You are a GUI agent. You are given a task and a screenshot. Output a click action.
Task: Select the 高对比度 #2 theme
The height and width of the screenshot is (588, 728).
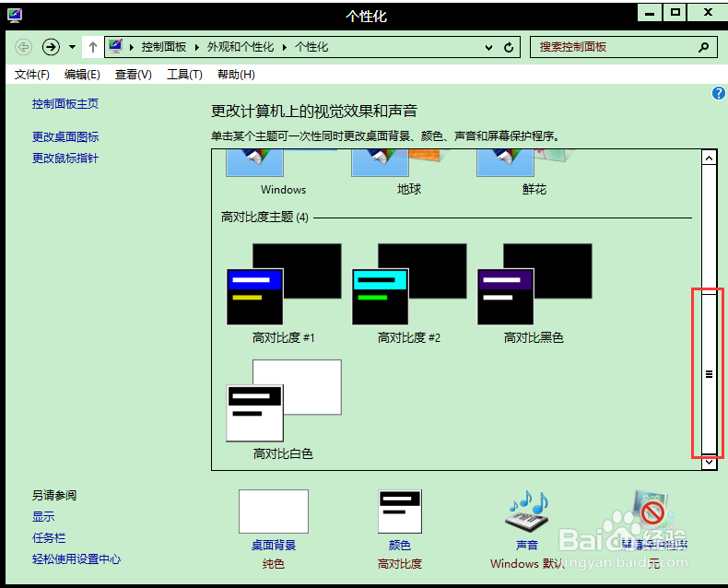pyautogui.click(x=408, y=293)
